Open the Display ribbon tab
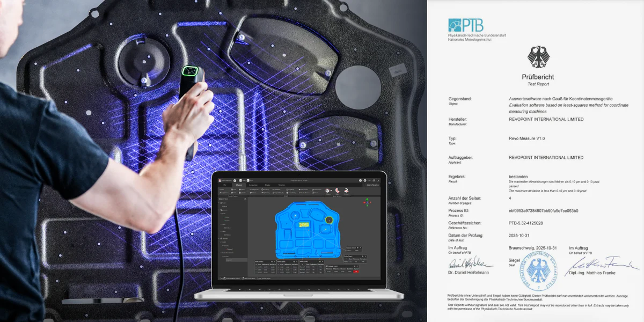The height and width of the screenshot is (322, 644). (x=267, y=185)
